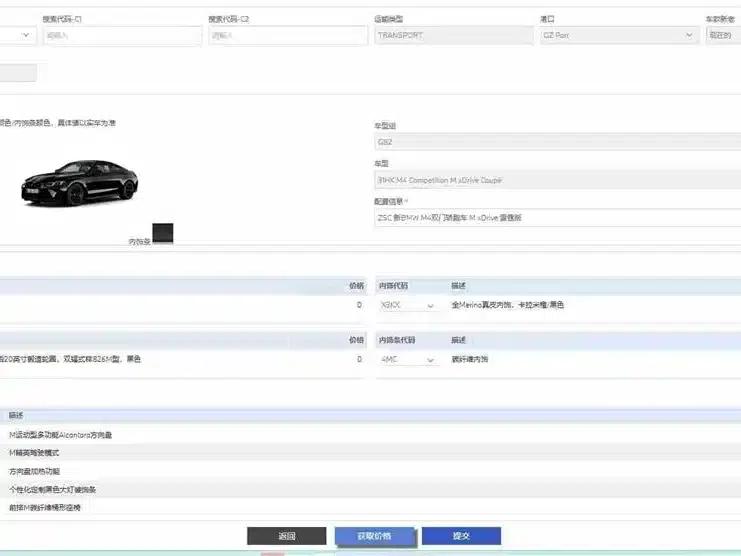Select the M运动型多功能Alcantara方向盘 row
The image size is (741, 556).
(x=370, y=435)
